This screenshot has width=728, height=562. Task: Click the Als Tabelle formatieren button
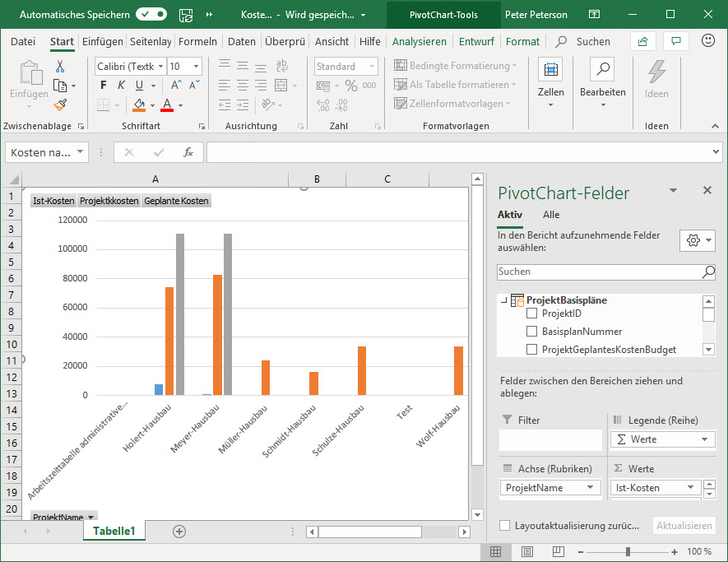(x=455, y=85)
